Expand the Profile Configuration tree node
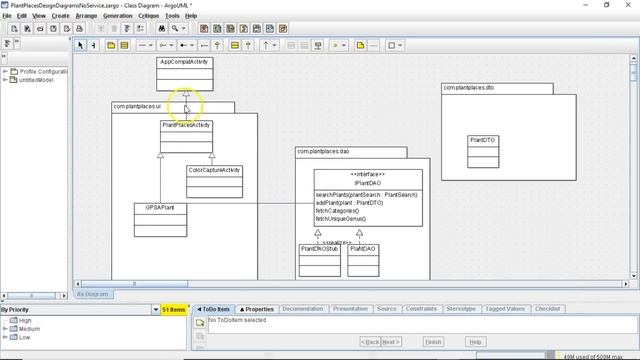Viewport: 640px width, 360px height. click(x=5, y=71)
